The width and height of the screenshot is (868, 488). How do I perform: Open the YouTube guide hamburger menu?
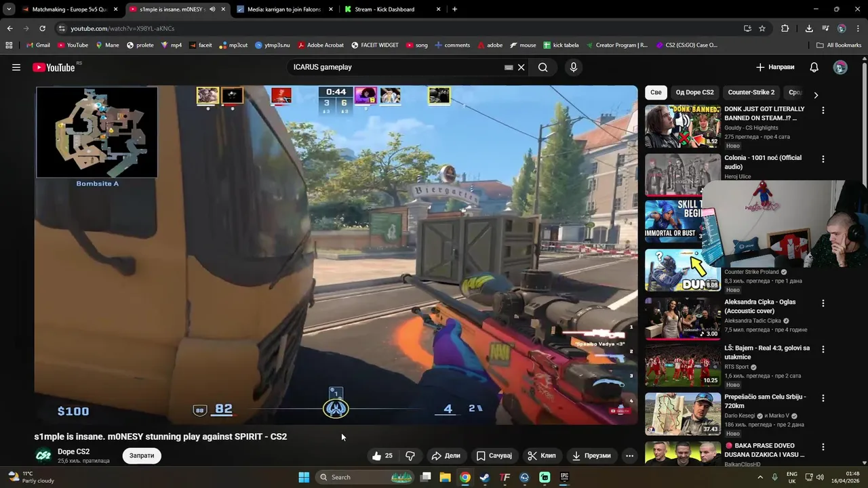(16, 67)
